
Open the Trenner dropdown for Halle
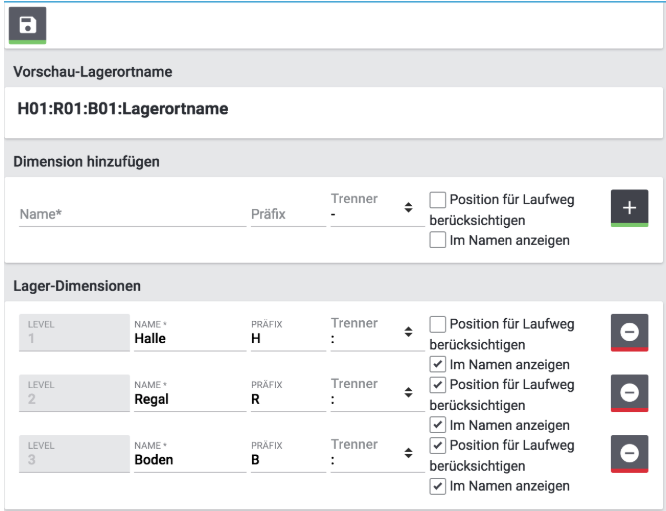click(x=378, y=333)
